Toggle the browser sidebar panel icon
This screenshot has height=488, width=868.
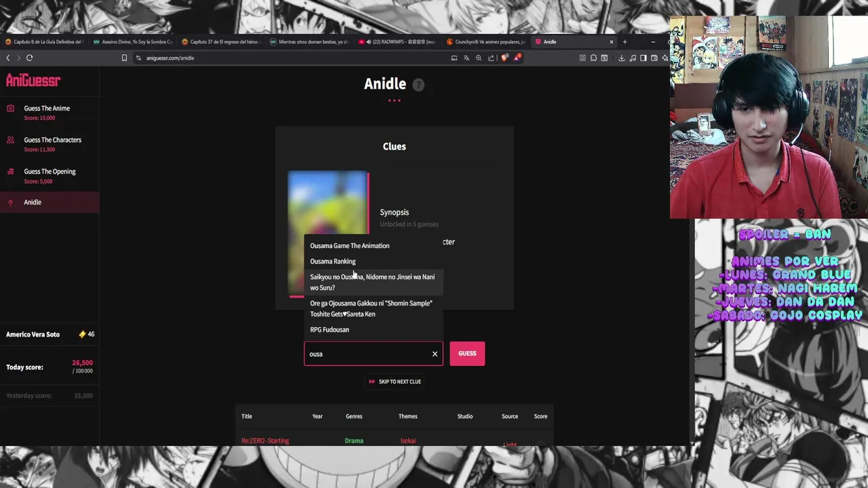pos(644,58)
